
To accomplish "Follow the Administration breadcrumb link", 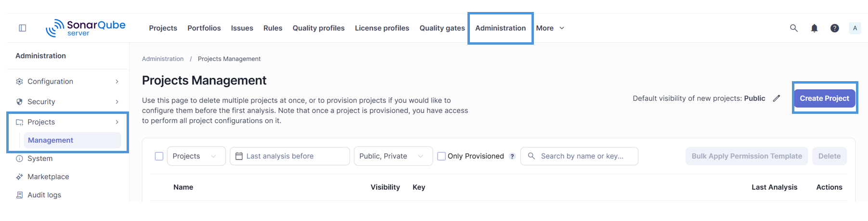I will coord(163,59).
